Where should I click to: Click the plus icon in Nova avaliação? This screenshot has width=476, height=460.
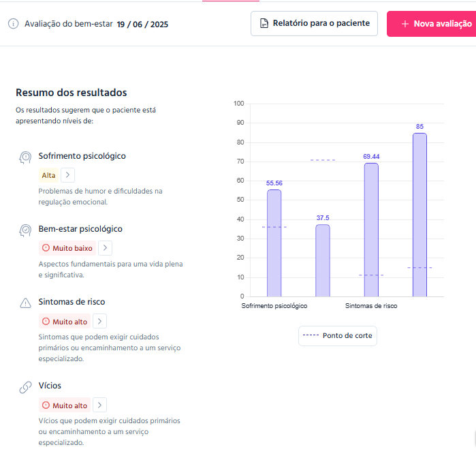point(405,24)
